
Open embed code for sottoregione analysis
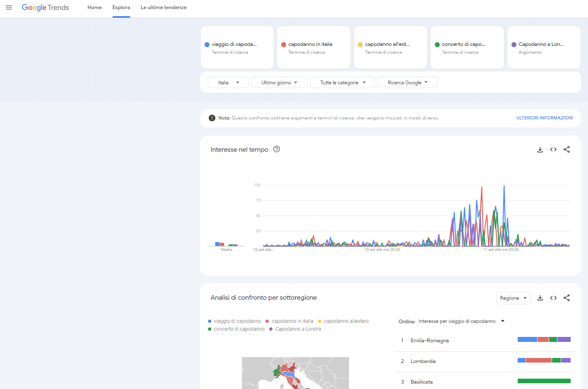click(553, 298)
